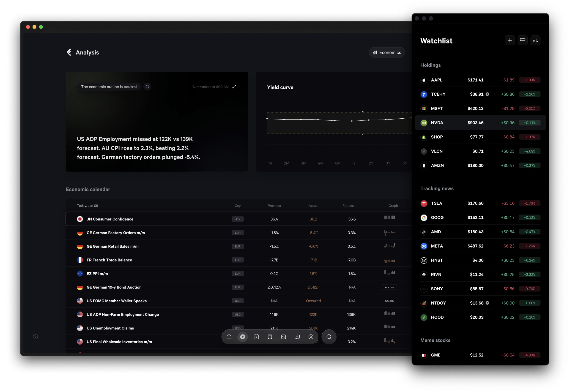Open the hexagon settings icon in the dock
Viewport: 570px width, 392px height.
tap(311, 337)
